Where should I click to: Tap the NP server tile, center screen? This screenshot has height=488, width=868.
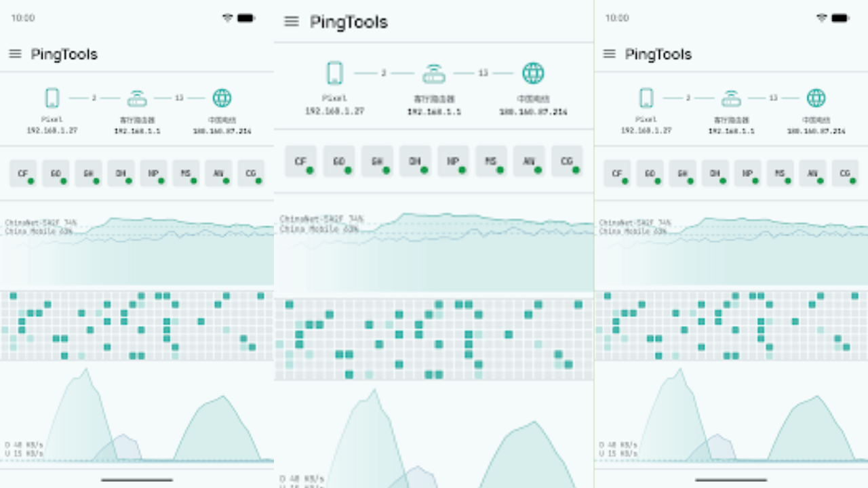tap(453, 161)
